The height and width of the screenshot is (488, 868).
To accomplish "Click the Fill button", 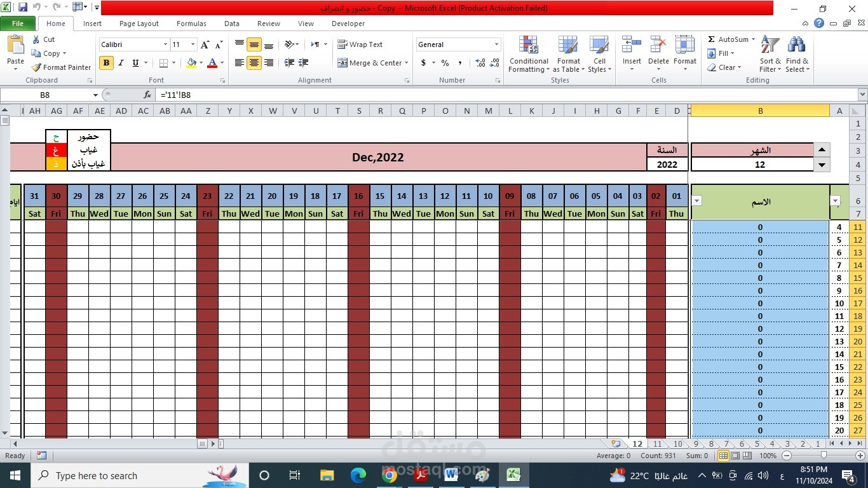I will [721, 53].
